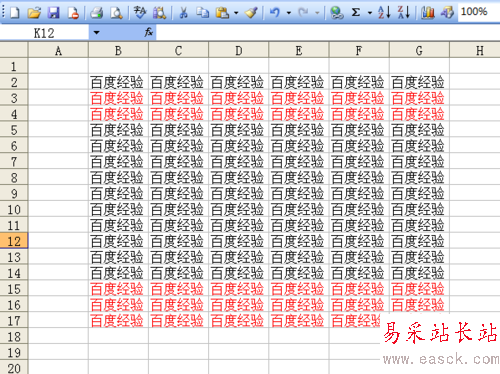Open an existing file via folder icon
Viewport: 500px width, 374px height.
coord(34,13)
